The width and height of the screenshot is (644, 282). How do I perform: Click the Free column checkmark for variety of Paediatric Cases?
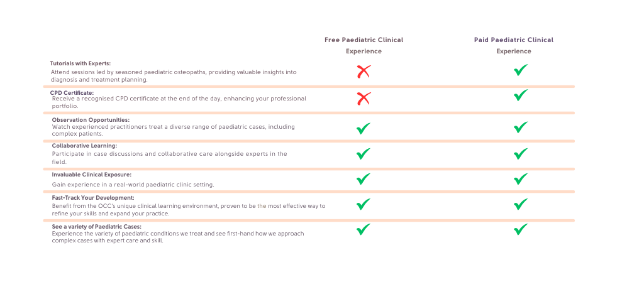(x=363, y=229)
